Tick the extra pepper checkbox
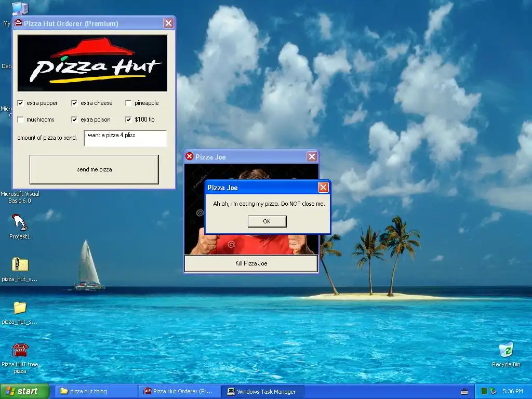Image resolution: width=532 pixels, height=399 pixels. 20,103
